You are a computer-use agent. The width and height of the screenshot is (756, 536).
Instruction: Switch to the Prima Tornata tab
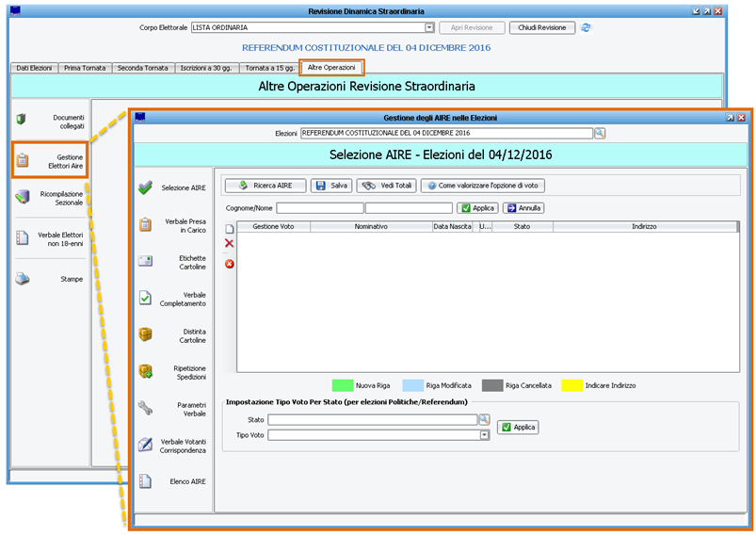coord(85,68)
